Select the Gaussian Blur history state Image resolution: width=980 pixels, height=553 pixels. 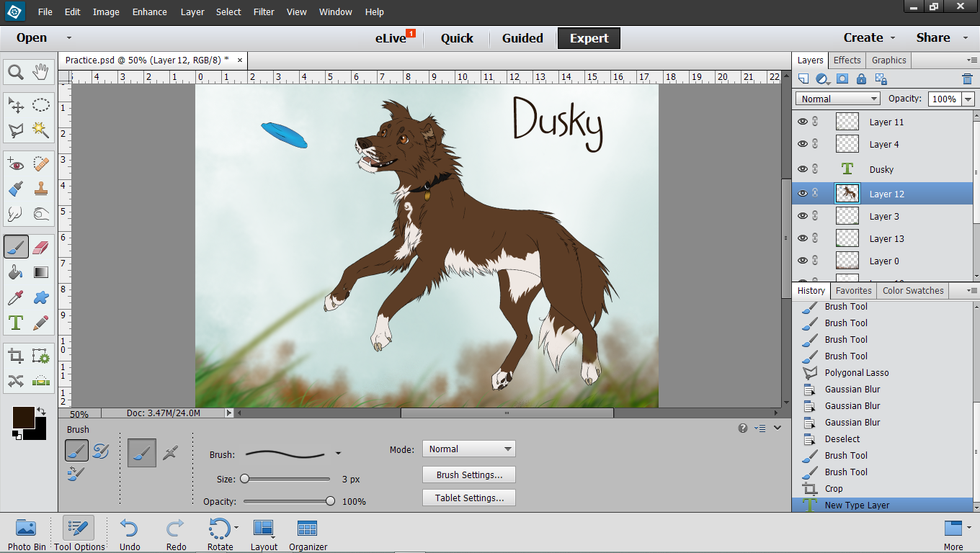[852, 390]
